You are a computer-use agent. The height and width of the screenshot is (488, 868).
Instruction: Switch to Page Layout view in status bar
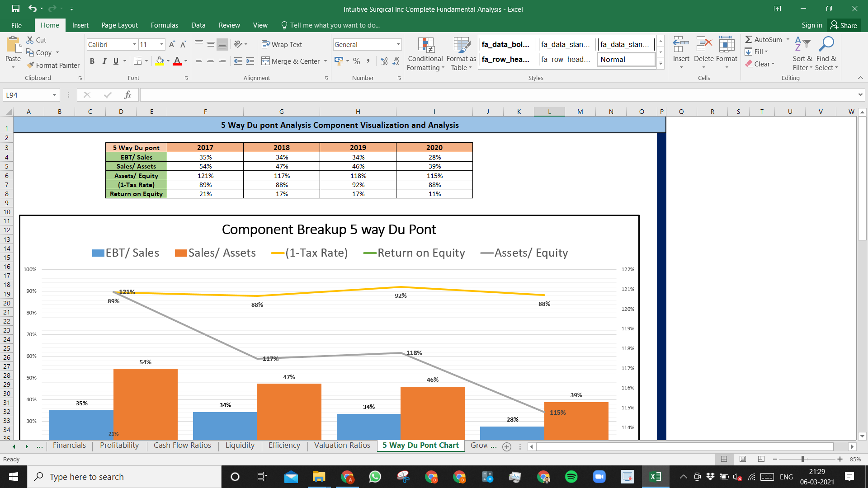(743, 459)
